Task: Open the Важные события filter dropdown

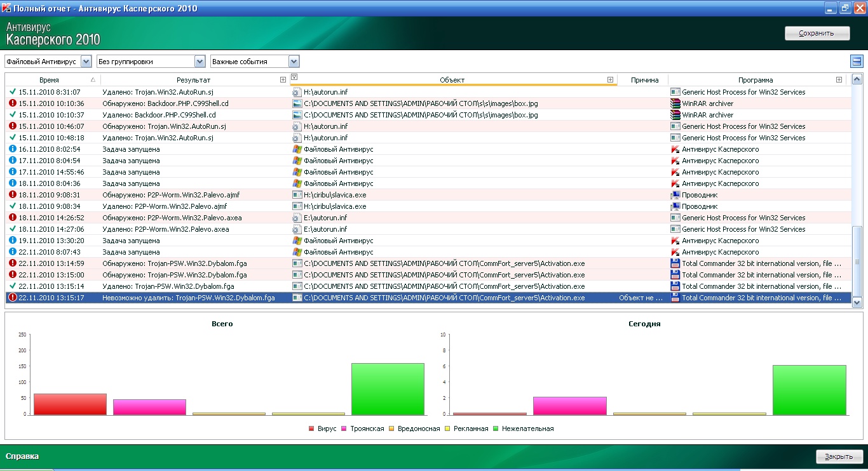Action: point(294,62)
